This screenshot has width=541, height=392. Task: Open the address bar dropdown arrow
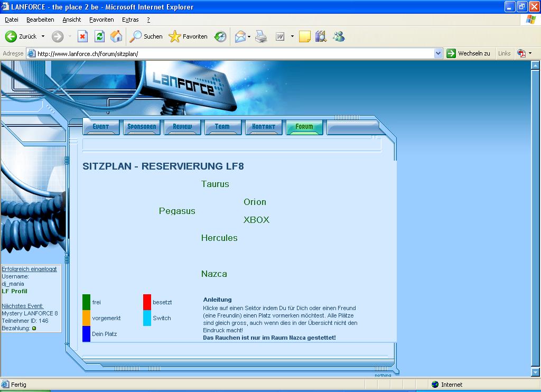pyautogui.click(x=438, y=53)
